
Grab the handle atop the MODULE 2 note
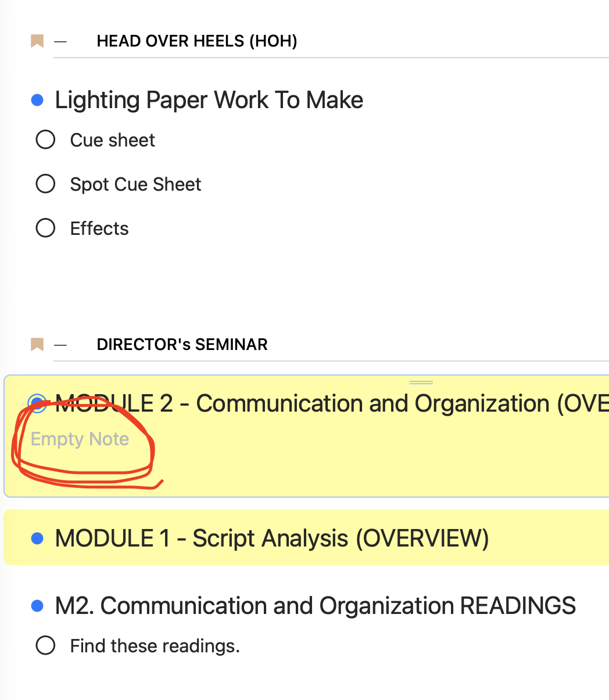(x=421, y=383)
